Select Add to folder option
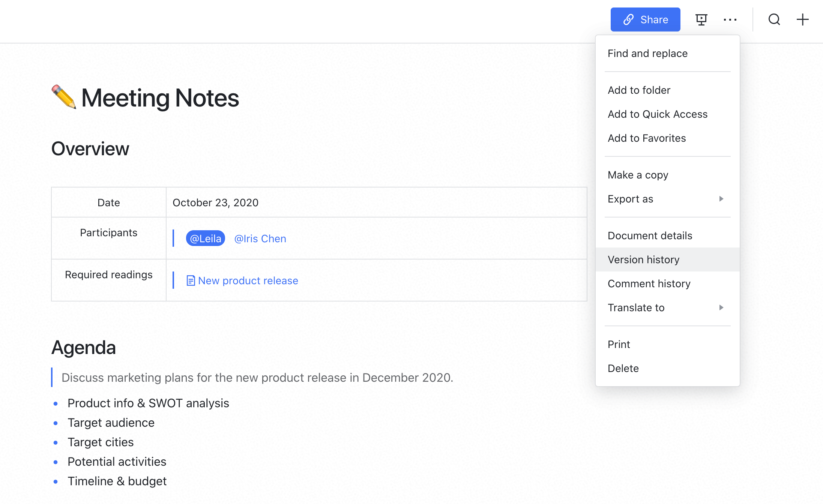823x504 pixels. pos(639,90)
